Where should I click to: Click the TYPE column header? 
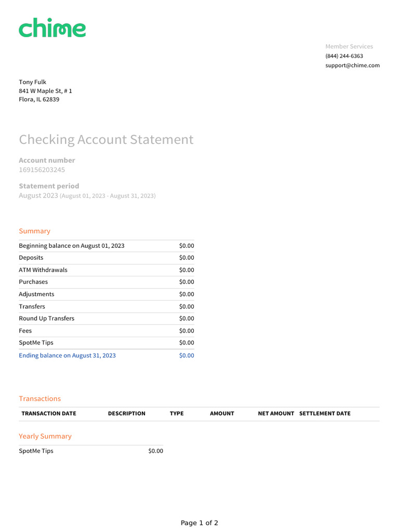coord(177,414)
